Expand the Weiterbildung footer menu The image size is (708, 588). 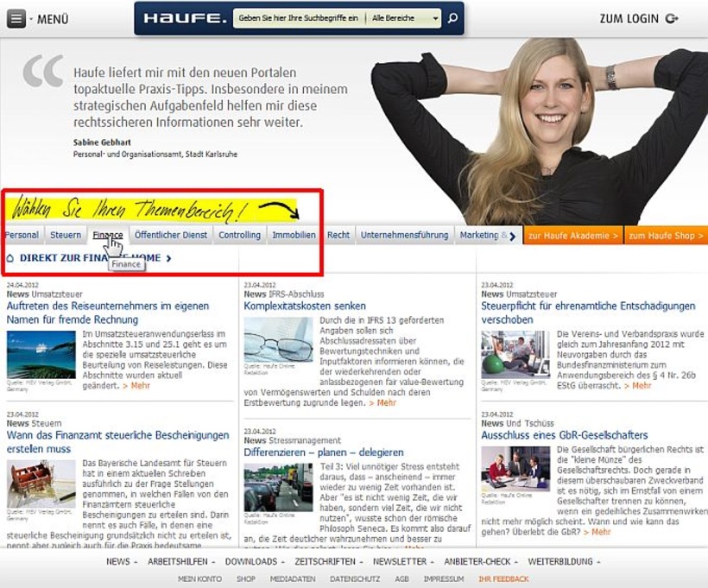564,561
